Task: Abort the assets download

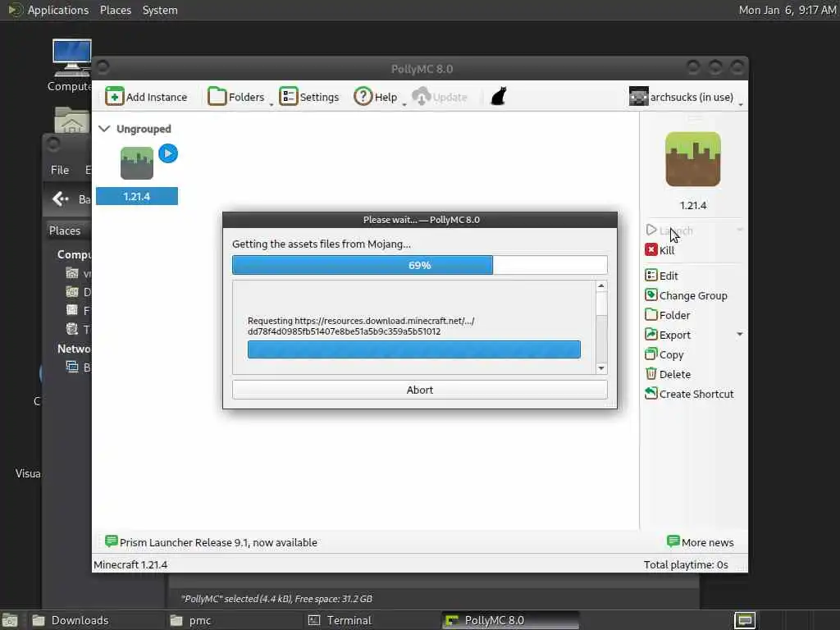Action: (x=419, y=390)
